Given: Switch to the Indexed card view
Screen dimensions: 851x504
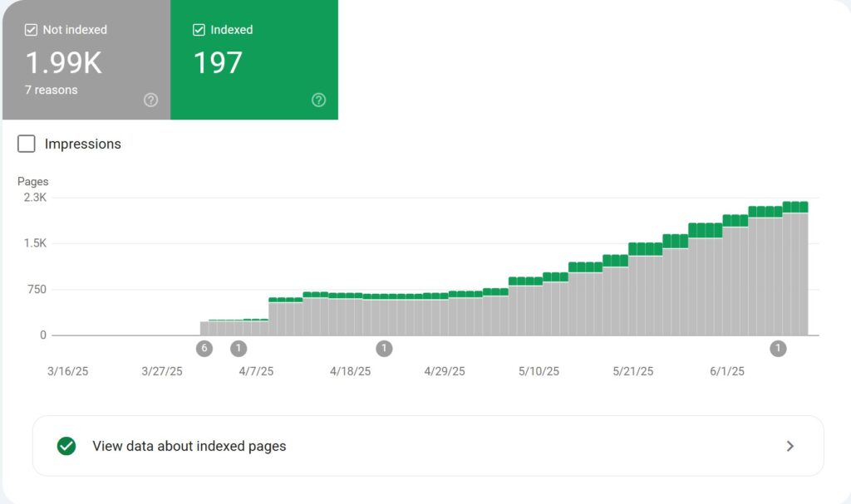Looking at the screenshot, I should (x=253, y=60).
